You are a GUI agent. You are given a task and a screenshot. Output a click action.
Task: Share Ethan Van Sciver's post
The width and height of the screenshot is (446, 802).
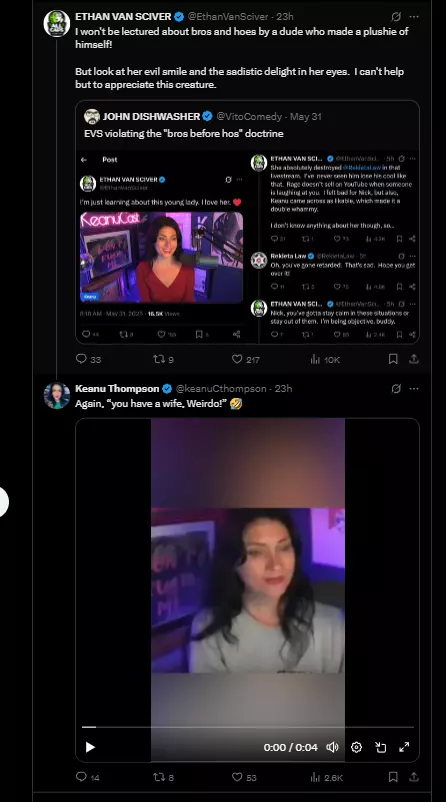coord(414,359)
